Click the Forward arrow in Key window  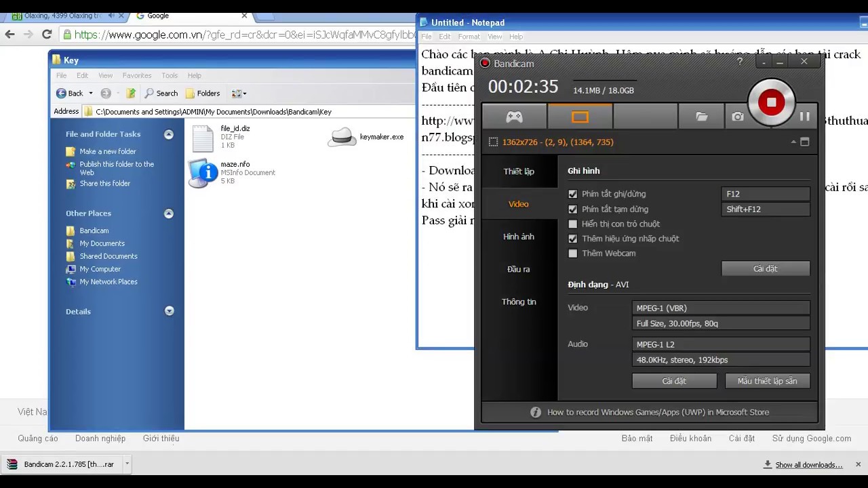[x=106, y=94]
